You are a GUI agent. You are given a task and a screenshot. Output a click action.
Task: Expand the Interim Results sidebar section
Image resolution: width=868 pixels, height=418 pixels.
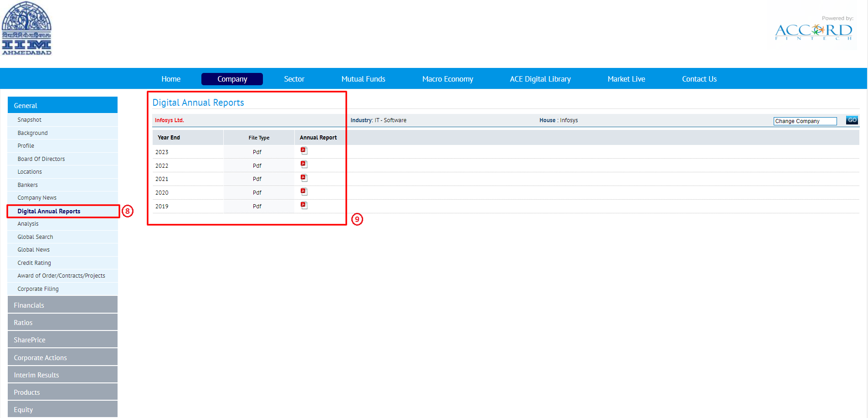(x=62, y=374)
